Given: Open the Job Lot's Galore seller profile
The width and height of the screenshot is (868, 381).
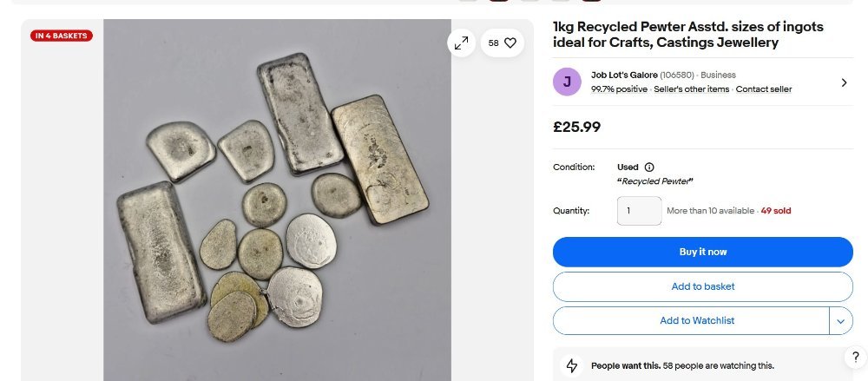Looking at the screenshot, I should pyautogui.click(x=624, y=76).
